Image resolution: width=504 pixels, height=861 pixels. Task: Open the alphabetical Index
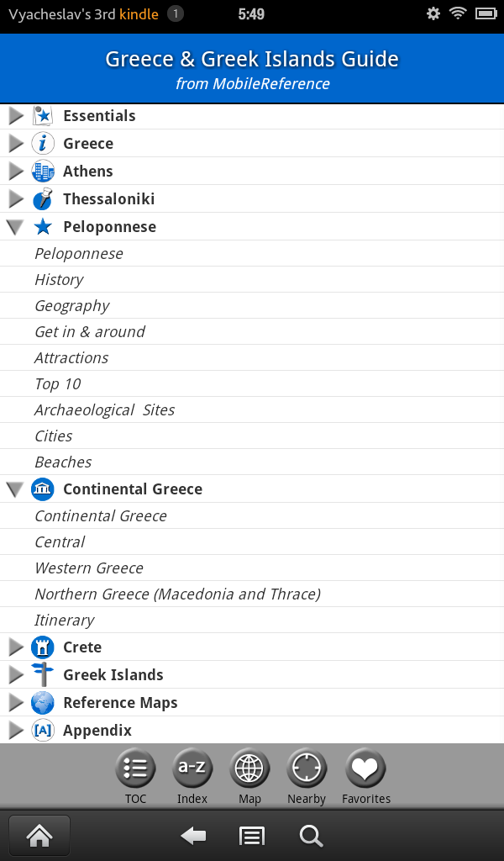[x=192, y=768]
